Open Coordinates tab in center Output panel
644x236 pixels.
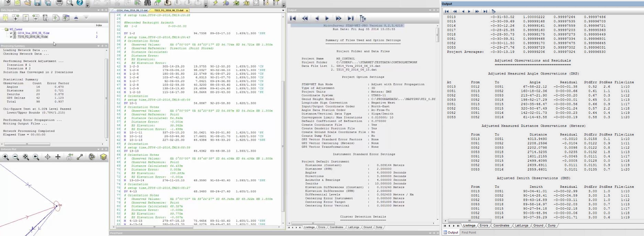point(336,227)
